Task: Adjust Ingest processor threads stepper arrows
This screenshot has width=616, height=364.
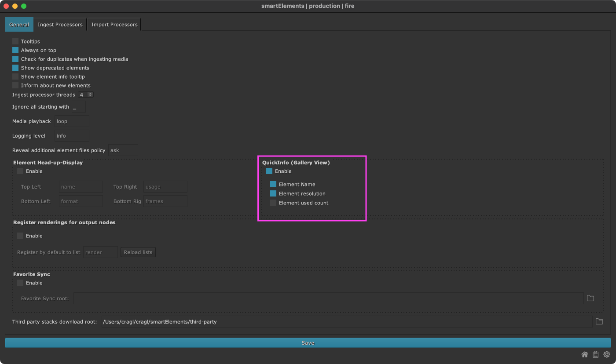Action: point(90,95)
